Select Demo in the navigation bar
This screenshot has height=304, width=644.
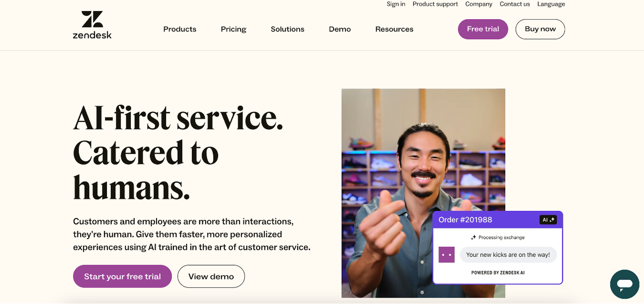(x=339, y=29)
